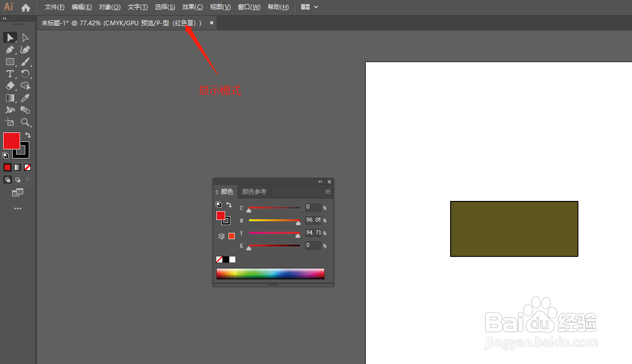
Task: Close the floating color panel
Action: [329, 181]
